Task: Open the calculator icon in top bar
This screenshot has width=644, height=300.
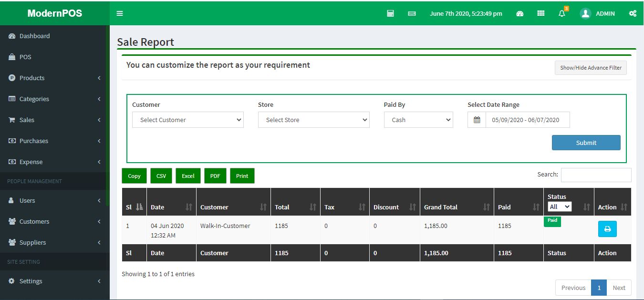Action: 390,13
